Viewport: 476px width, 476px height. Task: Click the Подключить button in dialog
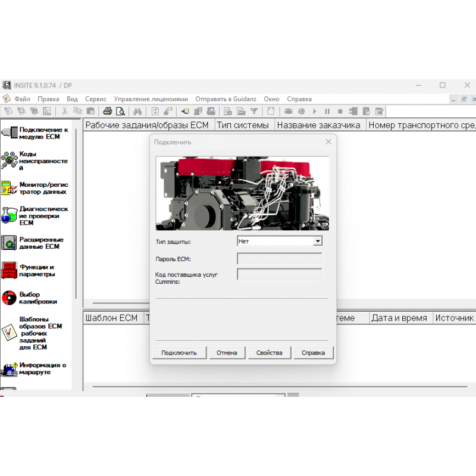point(178,353)
